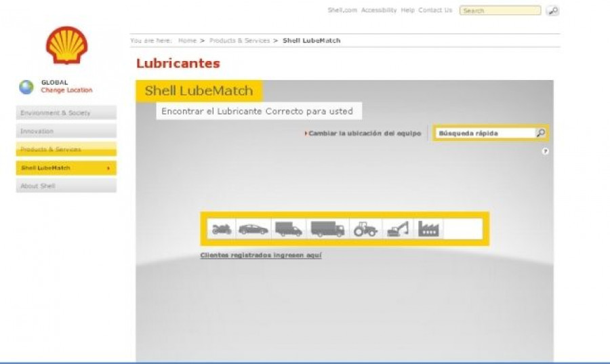Select the agricultural tractor icon
610x364 pixels.
(365, 229)
